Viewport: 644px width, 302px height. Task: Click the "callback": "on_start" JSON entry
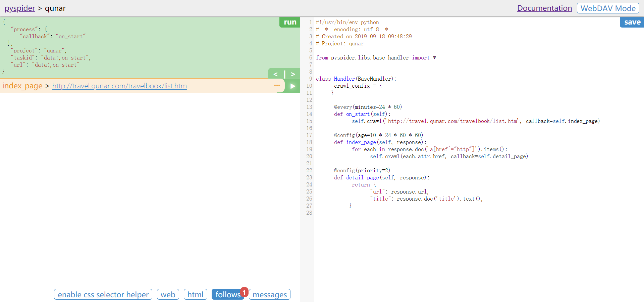(53, 36)
